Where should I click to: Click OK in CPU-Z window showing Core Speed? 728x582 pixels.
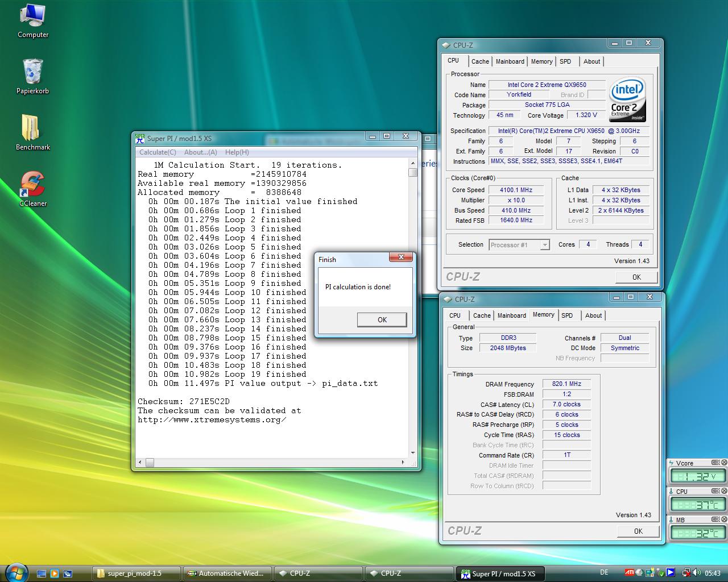(636, 277)
